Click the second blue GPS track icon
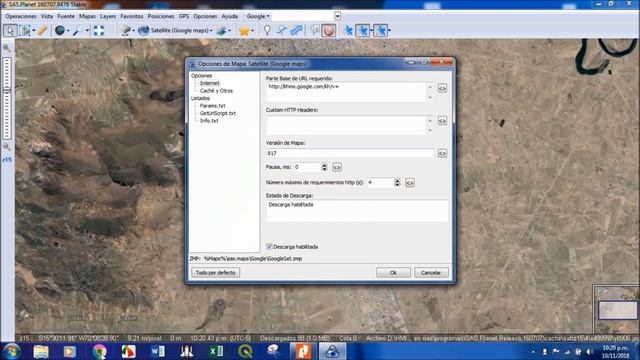640x360 pixels. click(363, 31)
